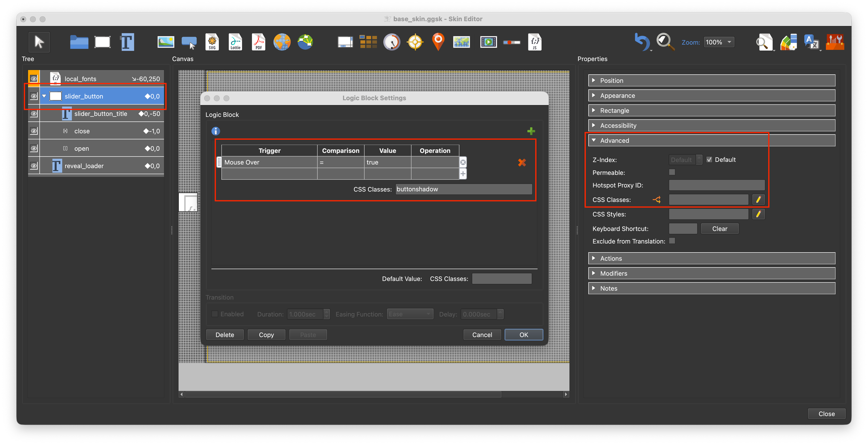Delete logic block with orange X

pos(522,162)
